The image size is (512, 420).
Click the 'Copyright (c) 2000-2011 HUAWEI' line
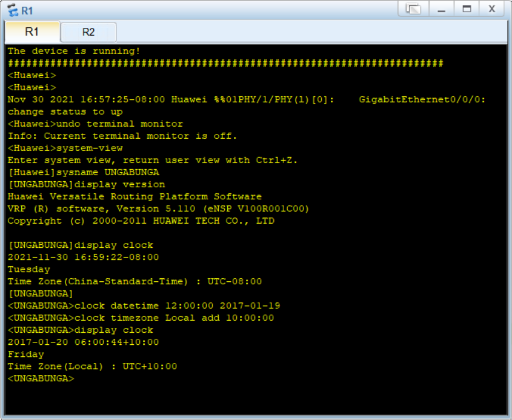(x=141, y=221)
